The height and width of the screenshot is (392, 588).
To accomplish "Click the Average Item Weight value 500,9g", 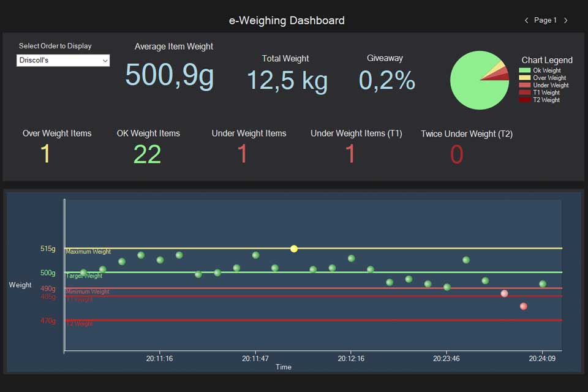I will (x=170, y=75).
